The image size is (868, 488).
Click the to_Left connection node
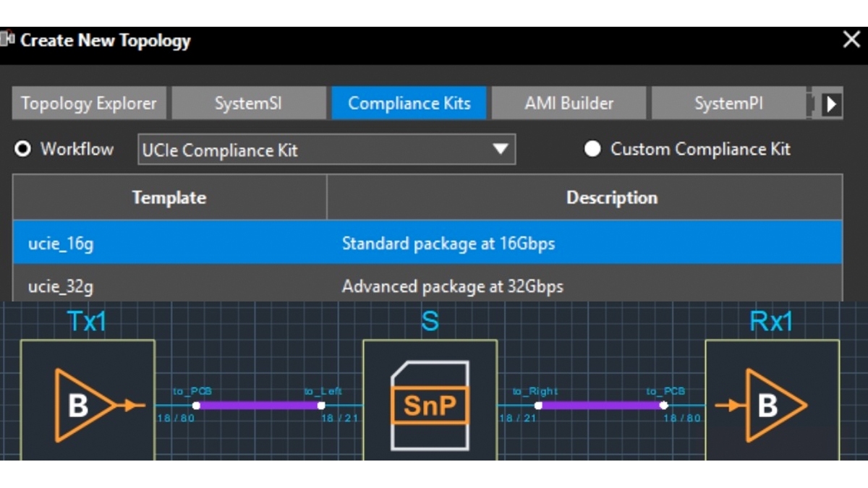coord(321,406)
